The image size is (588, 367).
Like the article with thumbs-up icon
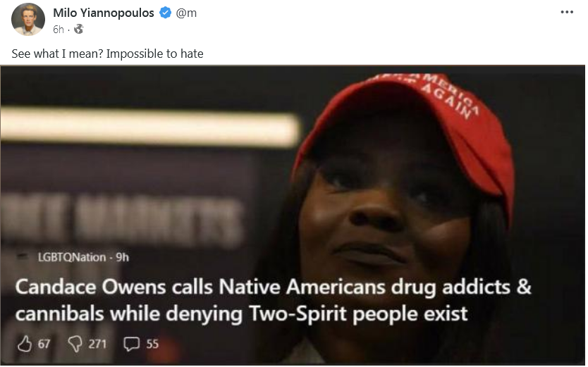coord(25,344)
